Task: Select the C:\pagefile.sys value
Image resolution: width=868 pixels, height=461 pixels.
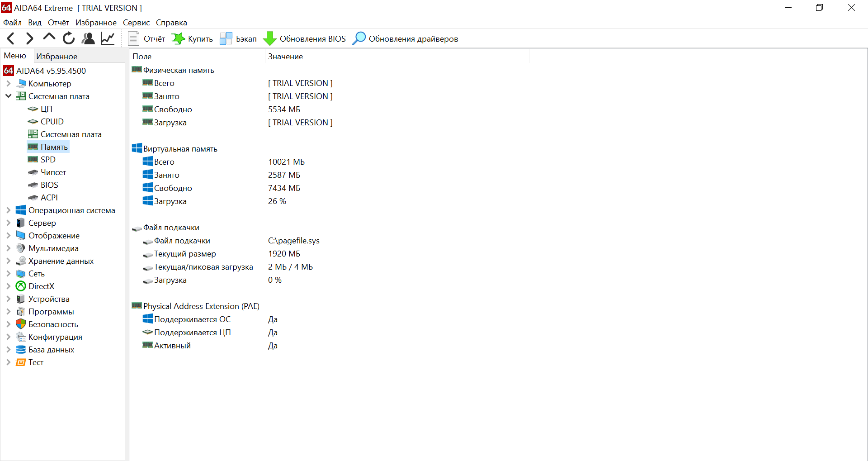Action: [x=294, y=241]
